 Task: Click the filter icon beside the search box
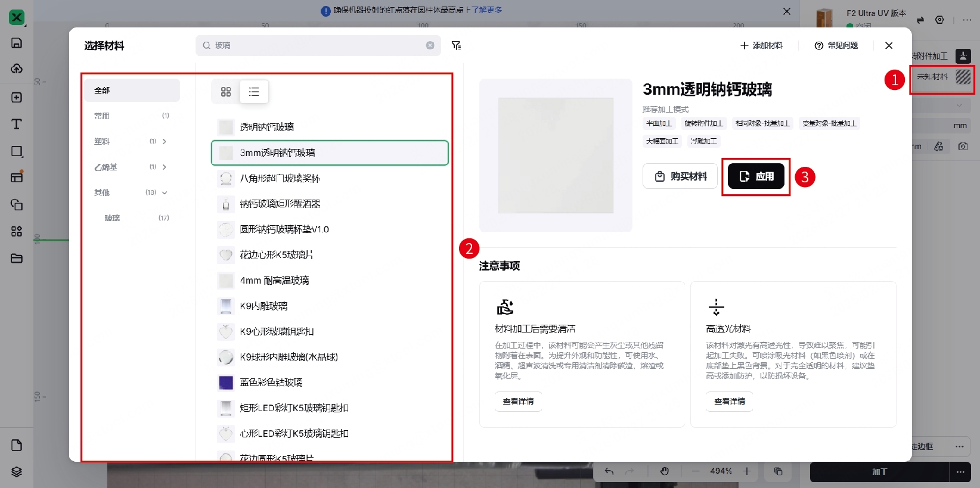pos(456,45)
